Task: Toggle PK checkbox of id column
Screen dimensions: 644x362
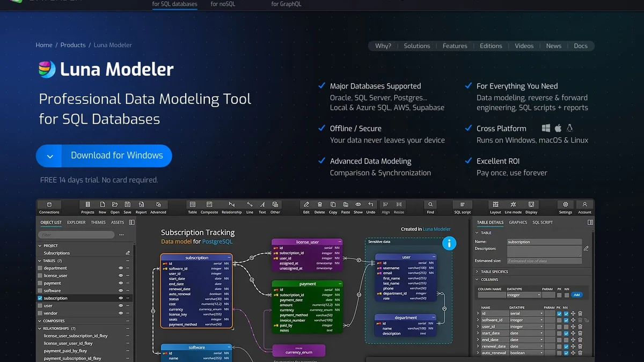Action: tap(559, 313)
